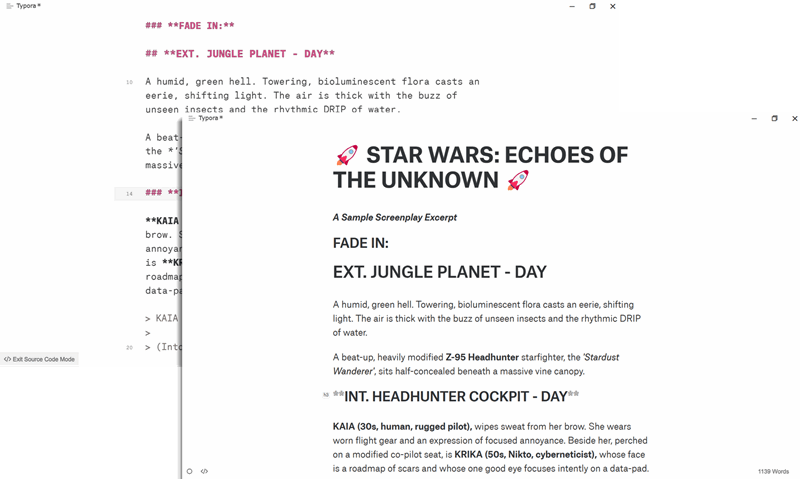This screenshot has width=800, height=479.
Task: Click the Typora icon in the back window title bar
Action: (9, 6)
